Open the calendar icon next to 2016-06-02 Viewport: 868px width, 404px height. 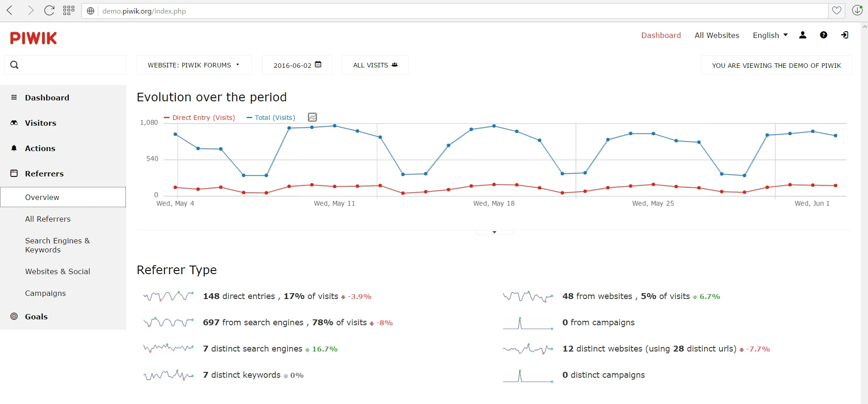[318, 64]
